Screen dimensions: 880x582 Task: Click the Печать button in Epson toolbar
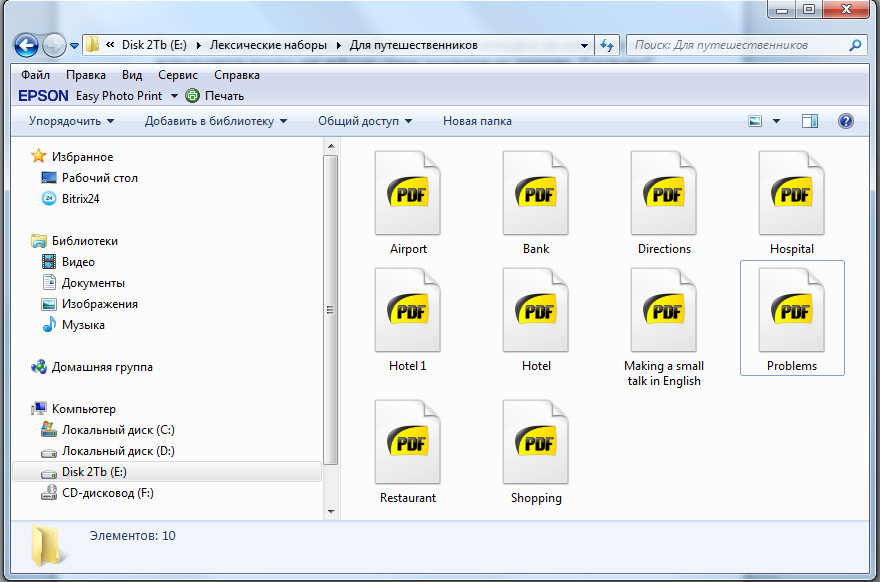point(215,96)
